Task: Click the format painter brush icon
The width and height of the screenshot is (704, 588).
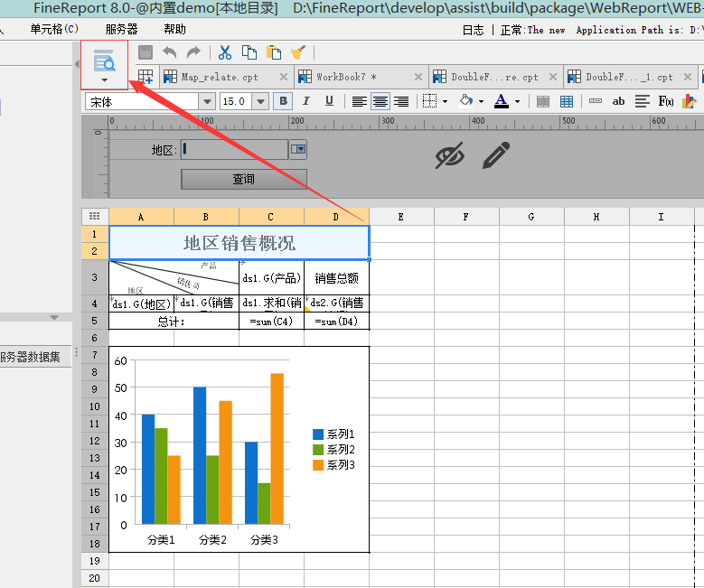Action: (x=298, y=52)
